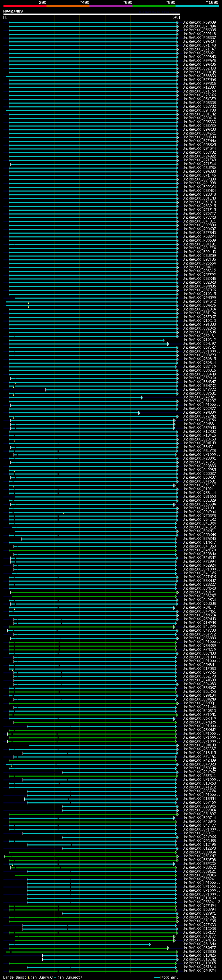Click the green UniRef100_B4MEZ0 alignment bar
This screenshot has height=980, width=222.
click(93, 550)
